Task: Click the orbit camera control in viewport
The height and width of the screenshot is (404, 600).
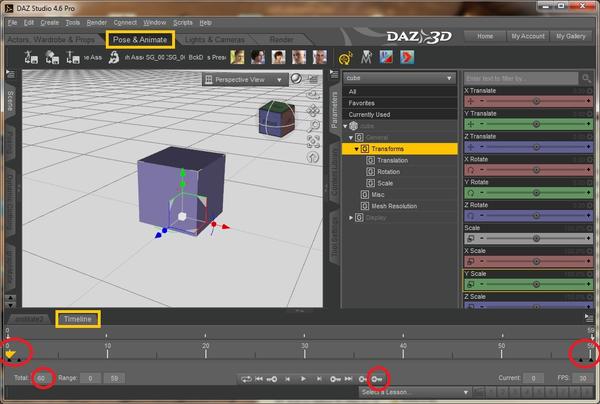Action: coord(313,94)
